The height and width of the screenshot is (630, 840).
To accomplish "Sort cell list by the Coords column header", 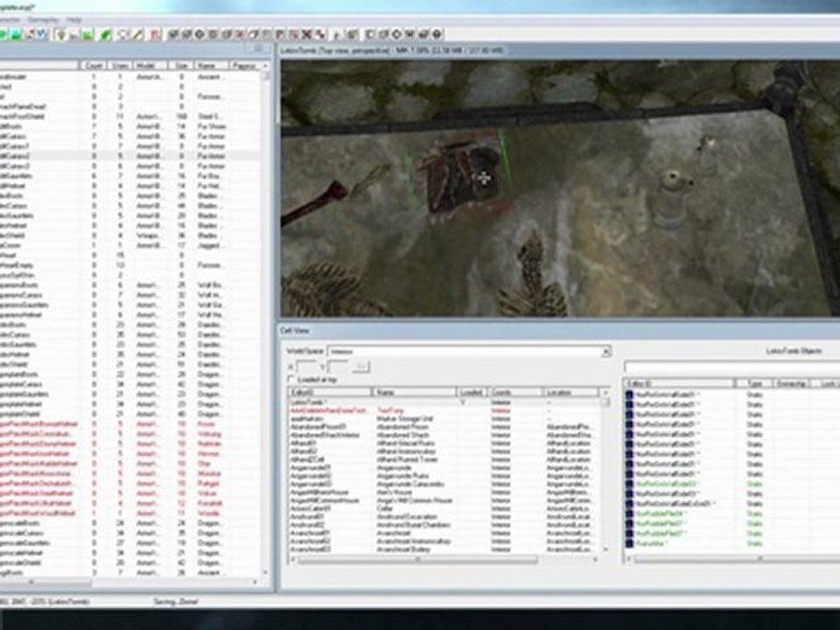I will [516, 393].
